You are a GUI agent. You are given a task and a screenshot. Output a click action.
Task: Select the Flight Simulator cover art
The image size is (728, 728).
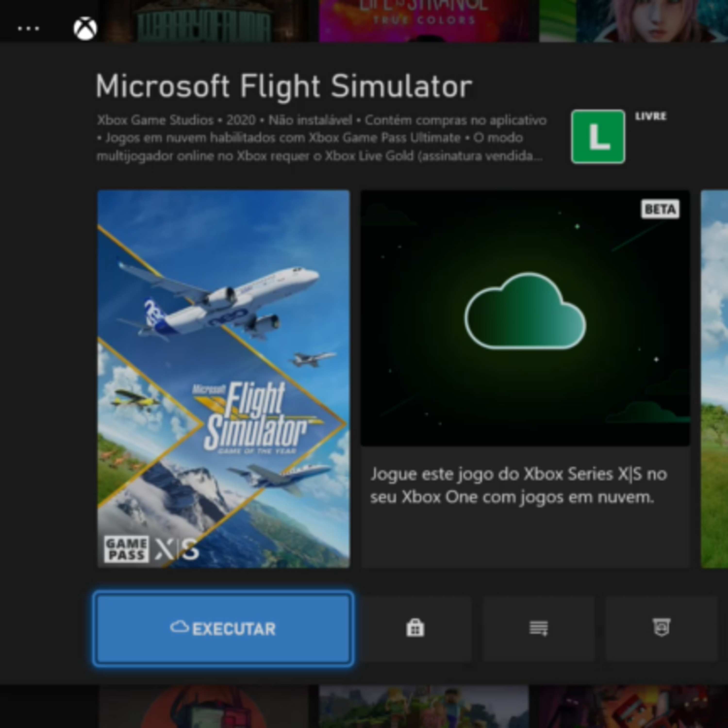[223, 379]
